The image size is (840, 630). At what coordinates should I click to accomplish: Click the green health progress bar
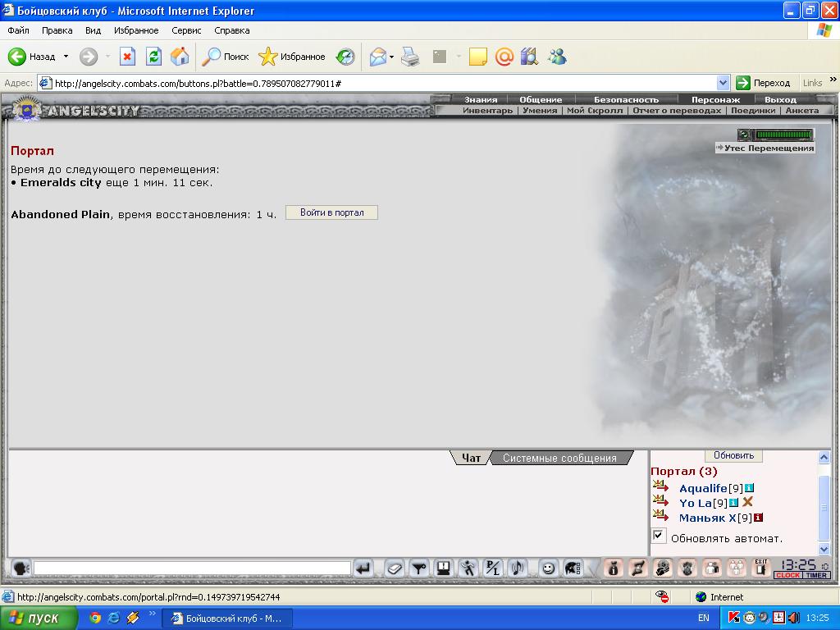[x=783, y=135]
